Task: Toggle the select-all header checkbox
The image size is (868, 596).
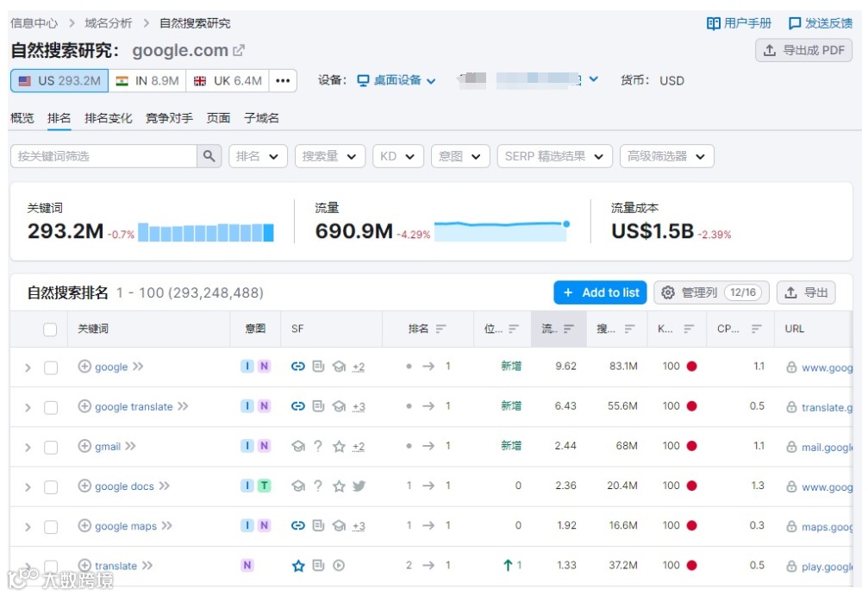Action: (50, 329)
